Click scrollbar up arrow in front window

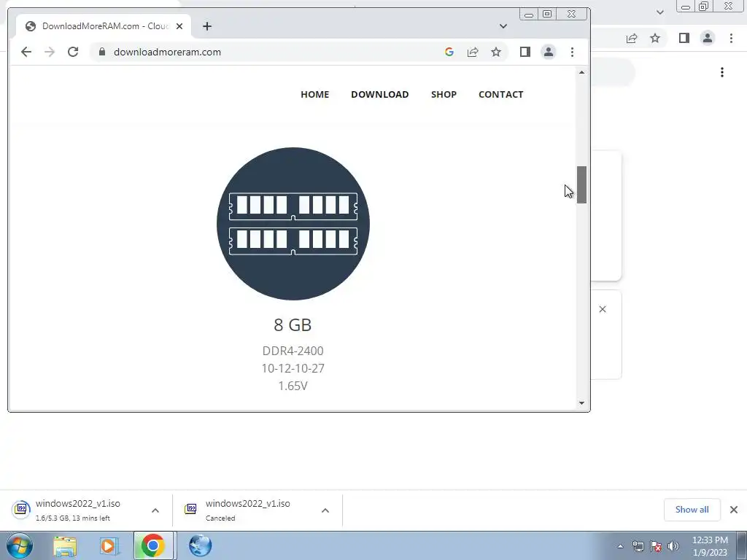pyautogui.click(x=581, y=72)
